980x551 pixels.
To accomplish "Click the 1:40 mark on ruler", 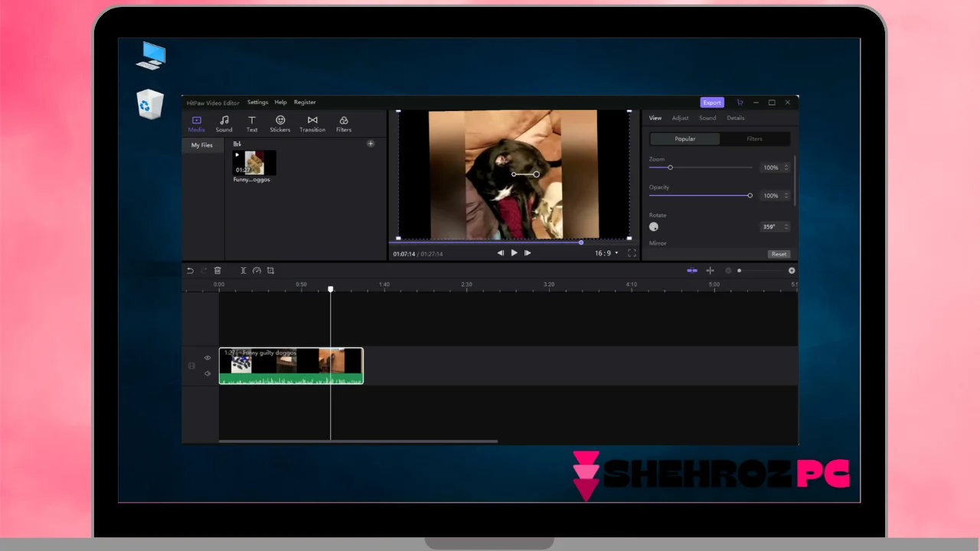I will pos(384,285).
